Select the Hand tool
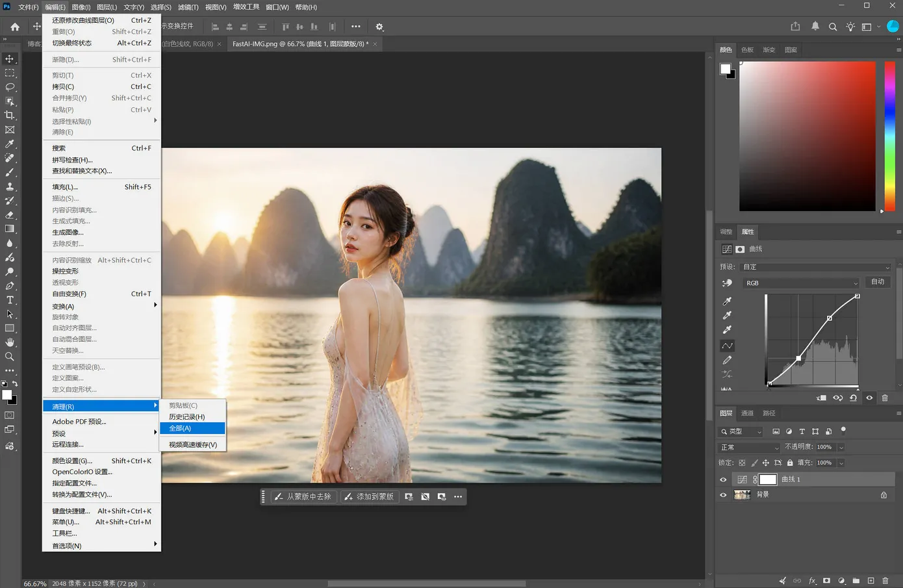 (10, 342)
